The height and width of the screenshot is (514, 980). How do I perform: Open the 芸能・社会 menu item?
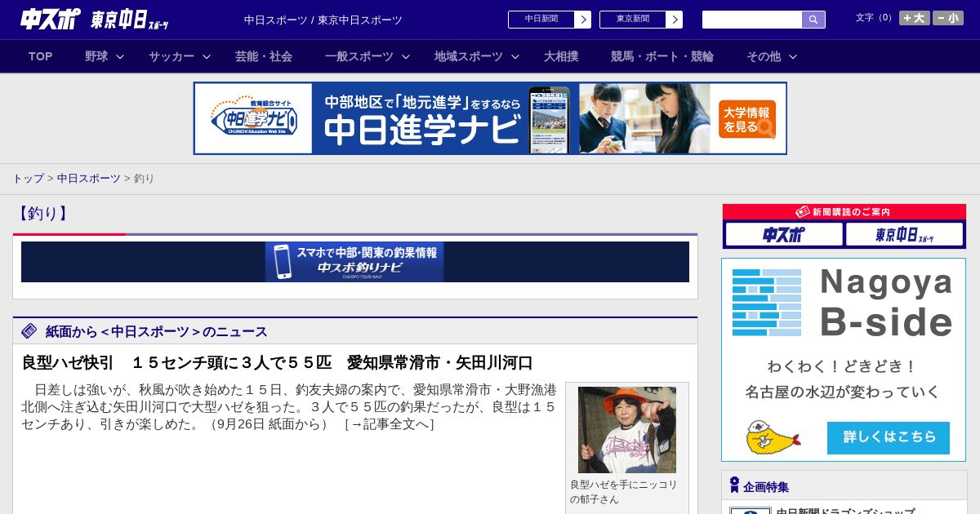click(264, 56)
